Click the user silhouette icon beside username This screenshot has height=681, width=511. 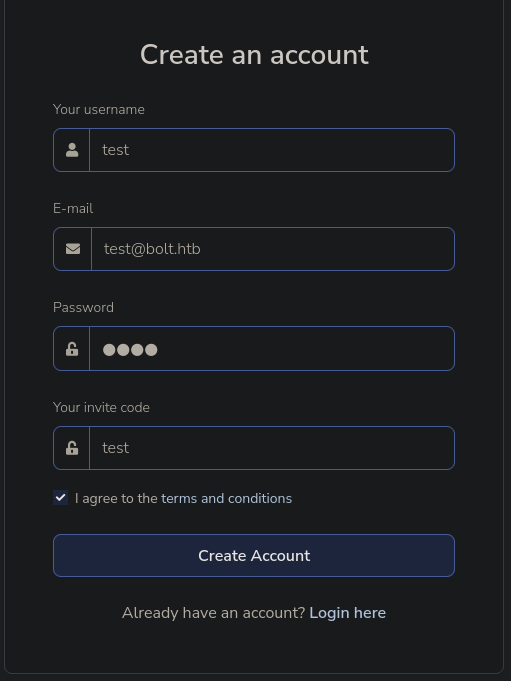click(x=72, y=150)
